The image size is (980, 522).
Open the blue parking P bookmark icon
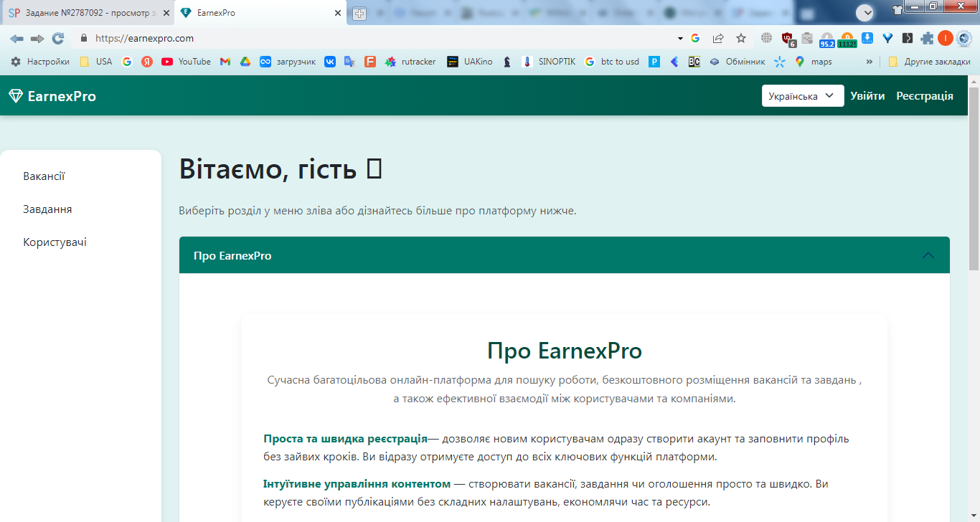click(x=654, y=62)
